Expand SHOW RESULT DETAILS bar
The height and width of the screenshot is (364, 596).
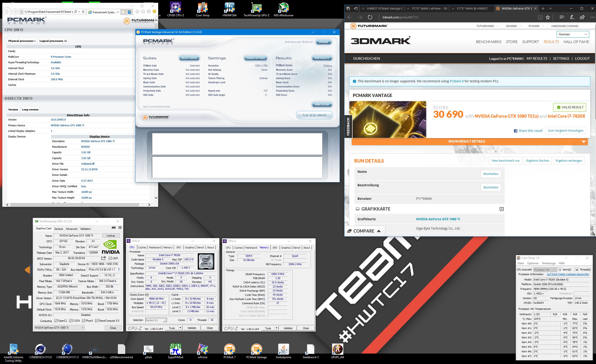coord(470,141)
